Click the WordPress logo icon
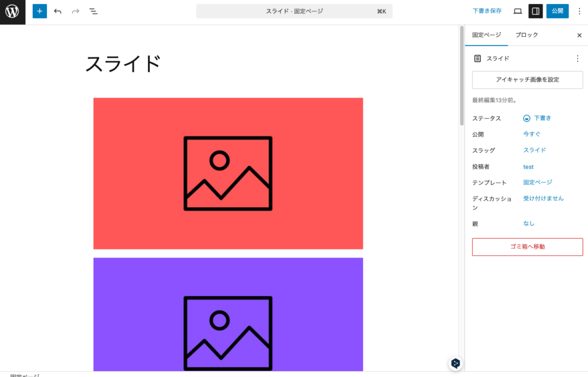Image resolution: width=588 pixels, height=377 pixels. click(x=12, y=11)
